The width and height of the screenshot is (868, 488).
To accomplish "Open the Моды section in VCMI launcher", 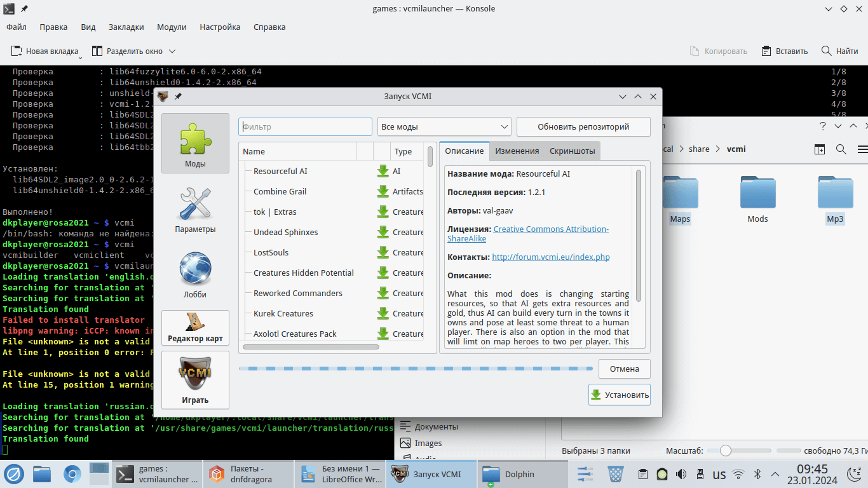I will point(195,143).
